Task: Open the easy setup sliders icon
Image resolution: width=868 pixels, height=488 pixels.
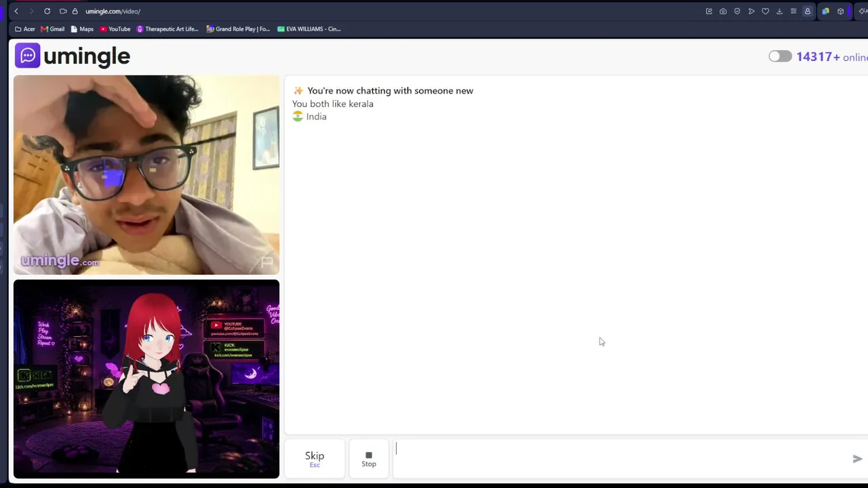Action: 793,12
